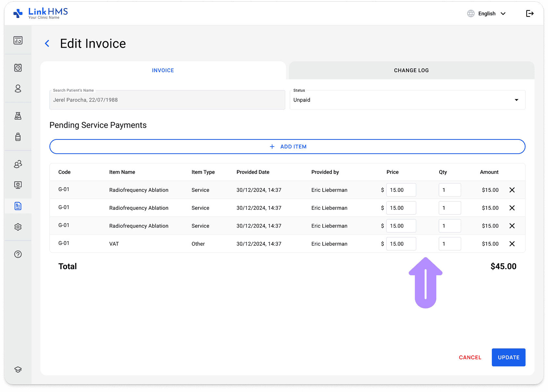Open the Appointments calendar icon in sidebar
Viewport: 548px width, 392px height.
(x=18, y=67)
